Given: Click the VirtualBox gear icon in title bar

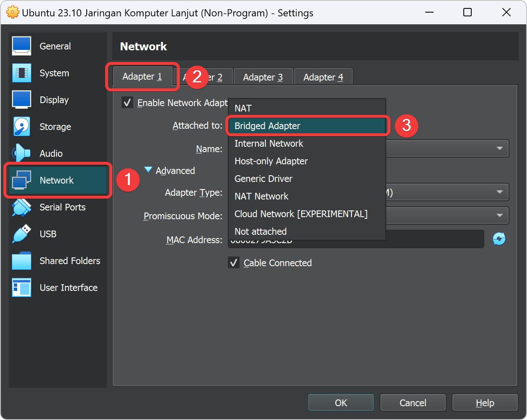Looking at the screenshot, I should [x=13, y=13].
